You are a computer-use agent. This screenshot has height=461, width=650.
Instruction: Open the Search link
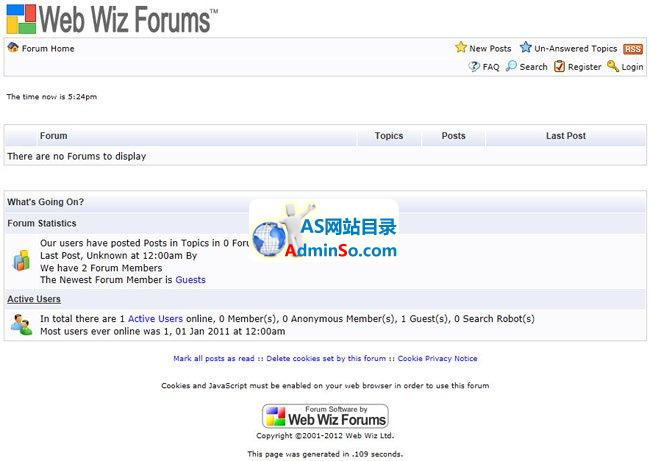coord(534,67)
